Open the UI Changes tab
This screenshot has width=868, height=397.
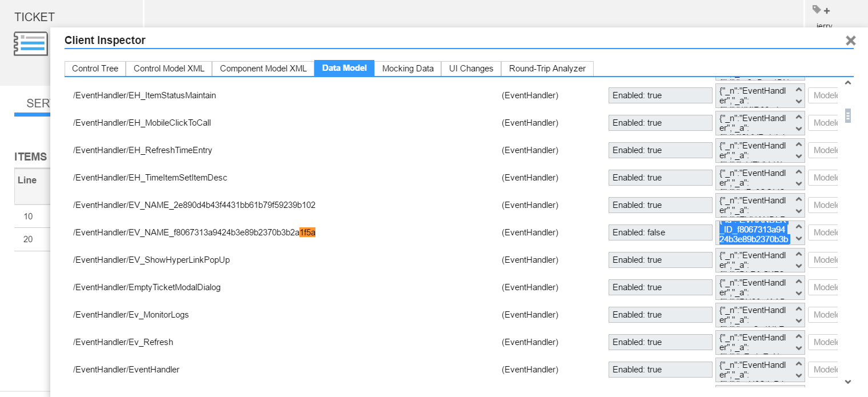click(471, 69)
